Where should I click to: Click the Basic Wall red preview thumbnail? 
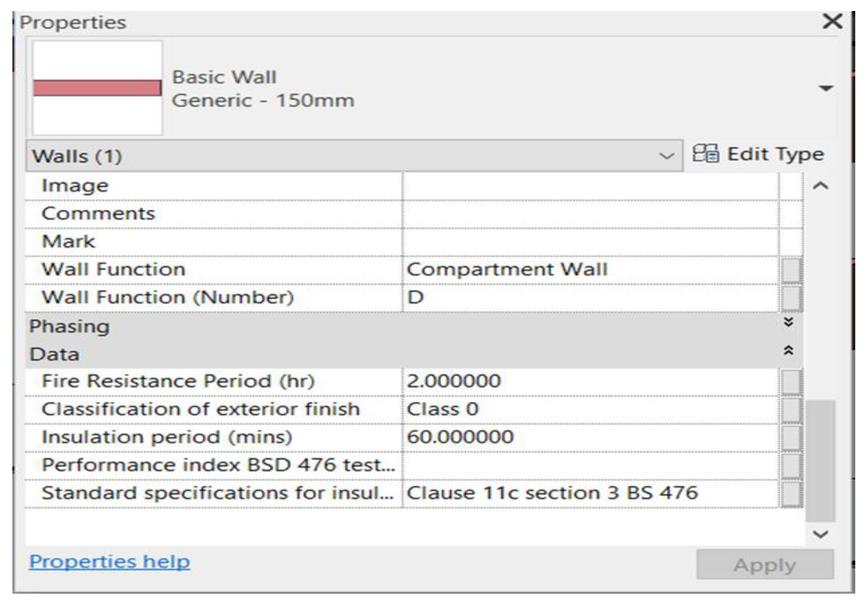(97, 88)
